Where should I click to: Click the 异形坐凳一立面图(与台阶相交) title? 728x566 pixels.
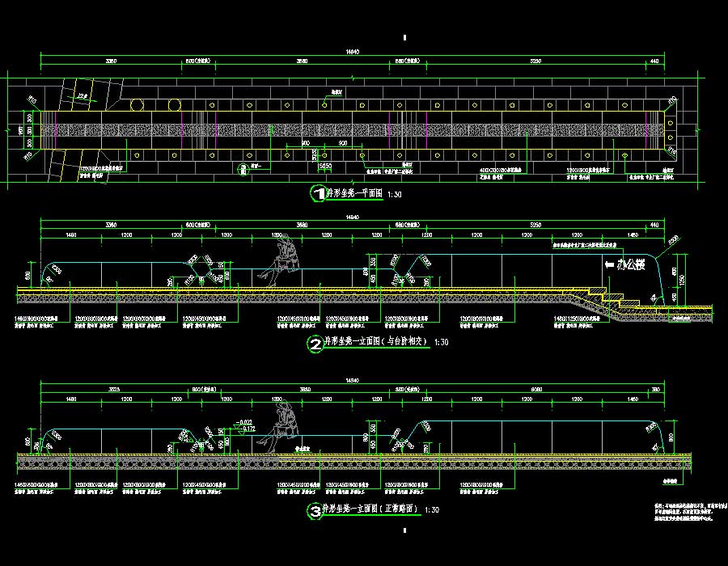(x=377, y=343)
